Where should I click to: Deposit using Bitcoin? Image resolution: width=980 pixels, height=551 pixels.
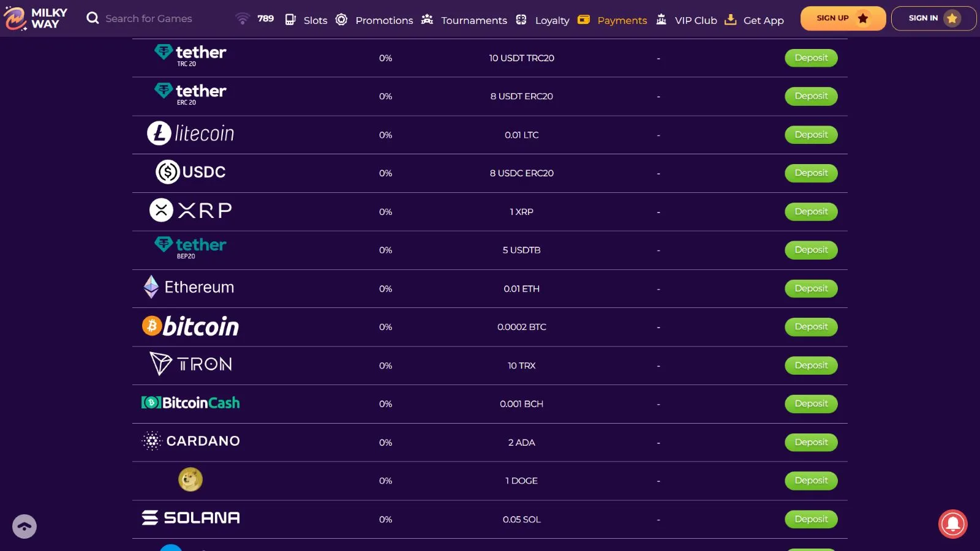point(811,327)
